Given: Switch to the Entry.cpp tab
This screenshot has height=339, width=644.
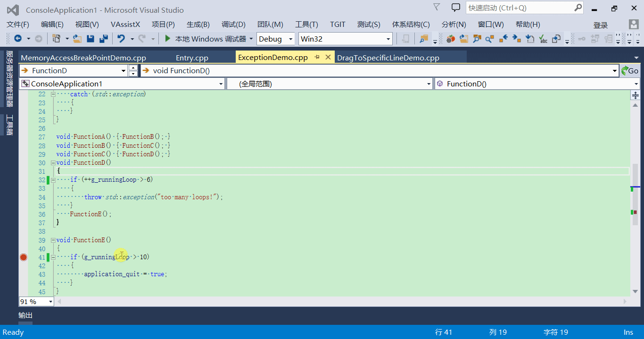Looking at the screenshot, I should click(192, 58).
